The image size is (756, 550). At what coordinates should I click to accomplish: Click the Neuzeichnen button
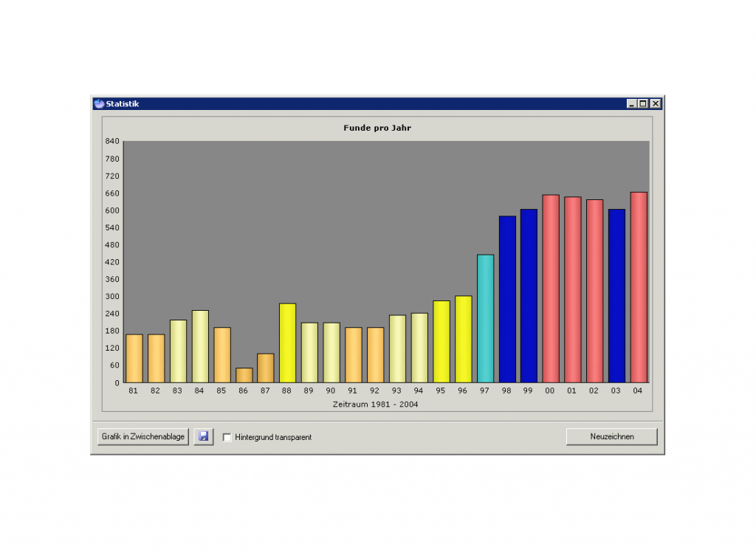(x=612, y=436)
